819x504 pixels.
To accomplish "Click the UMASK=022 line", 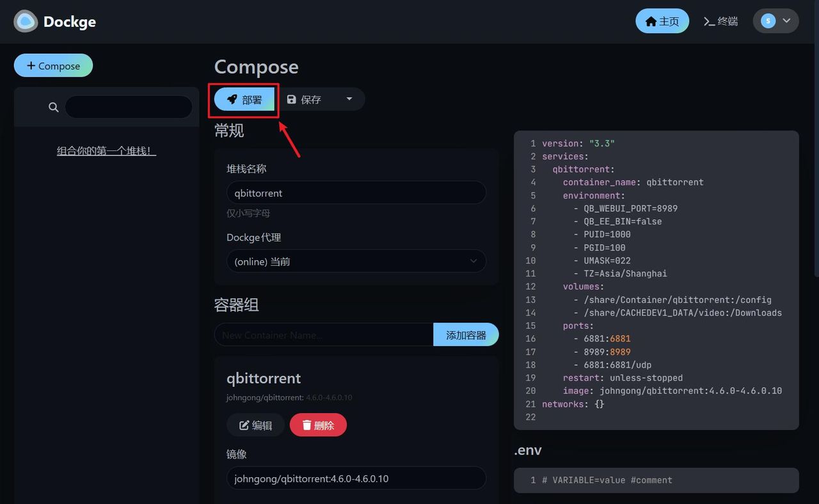I will coord(602,260).
